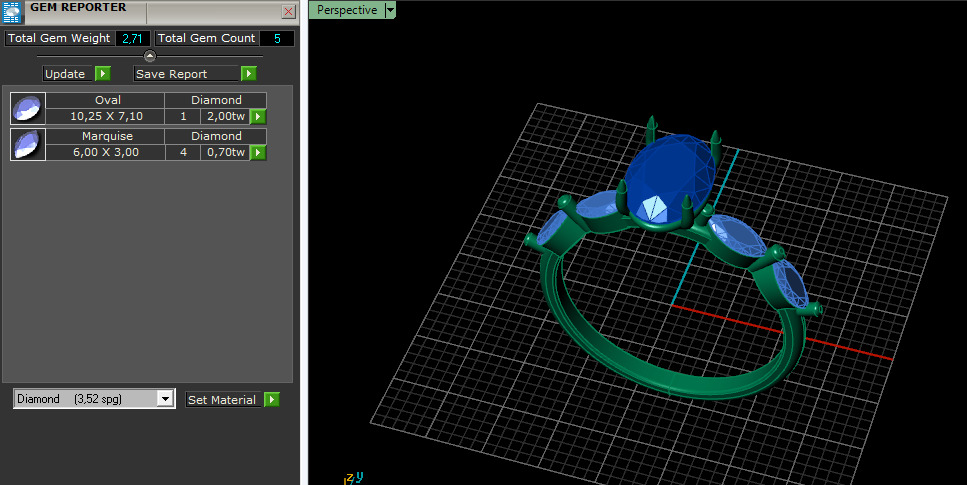Click green arrow next to Set Material
967x485 pixels.
tap(271, 400)
